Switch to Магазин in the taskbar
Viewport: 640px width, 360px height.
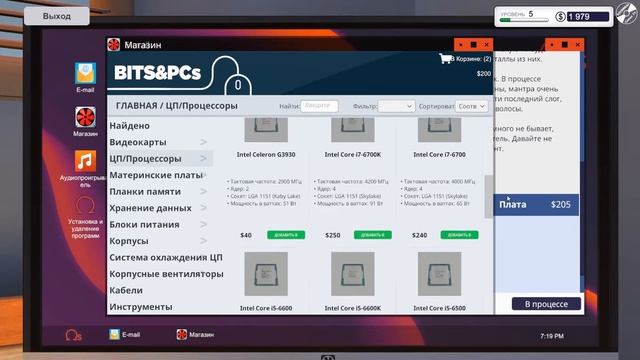click(x=195, y=335)
